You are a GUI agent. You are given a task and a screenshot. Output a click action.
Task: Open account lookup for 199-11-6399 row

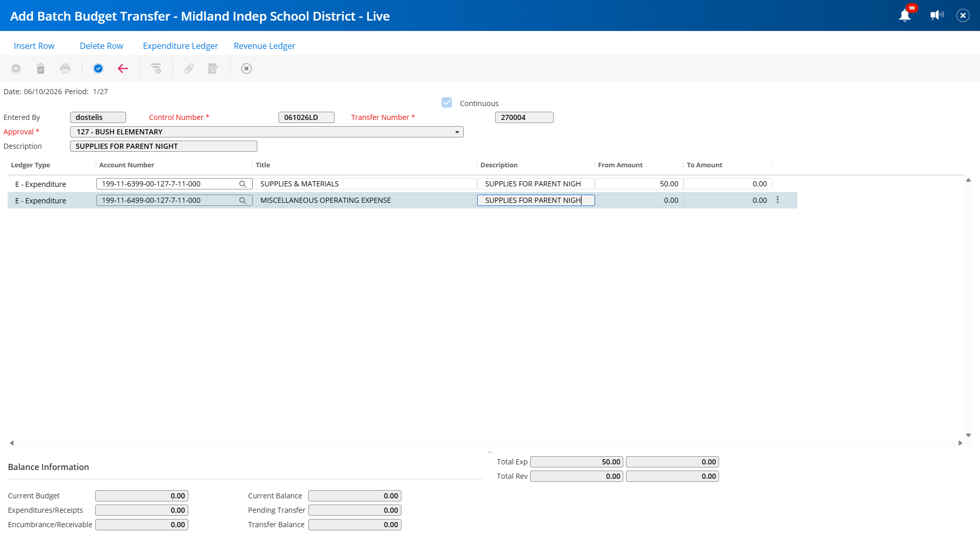242,184
